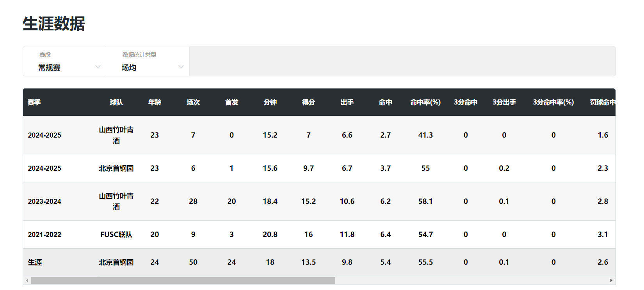Click the 命中率(%) column header
Image resolution: width=644 pixels, height=290 pixels.
tap(425, 102)
